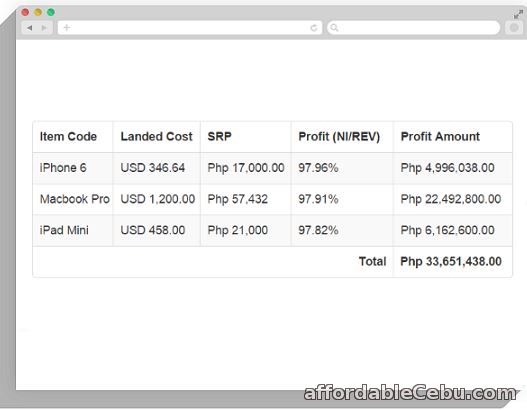Click the 97.96% profit value
Image resolution: width=527 pixels, height=410 pixels.
tap(318, 168)
